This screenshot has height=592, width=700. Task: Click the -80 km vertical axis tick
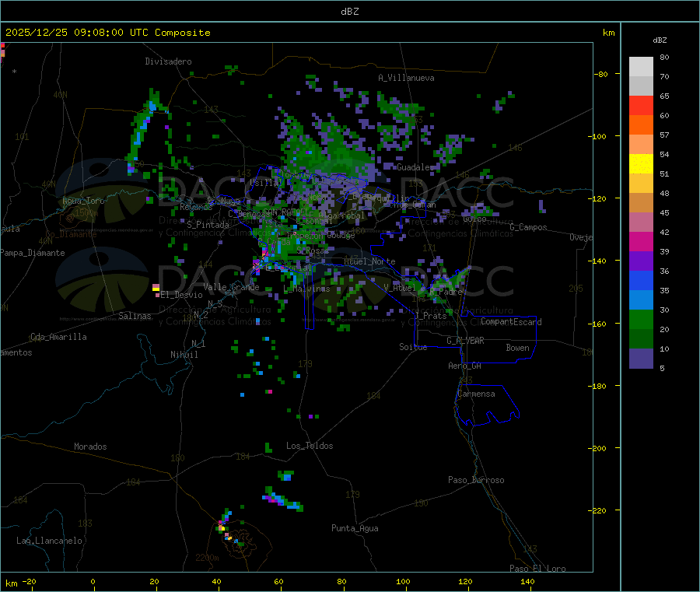(601, 74)
